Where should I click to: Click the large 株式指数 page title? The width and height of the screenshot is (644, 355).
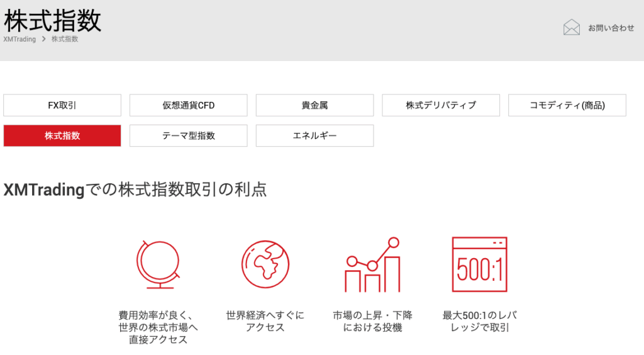[52, 21]
